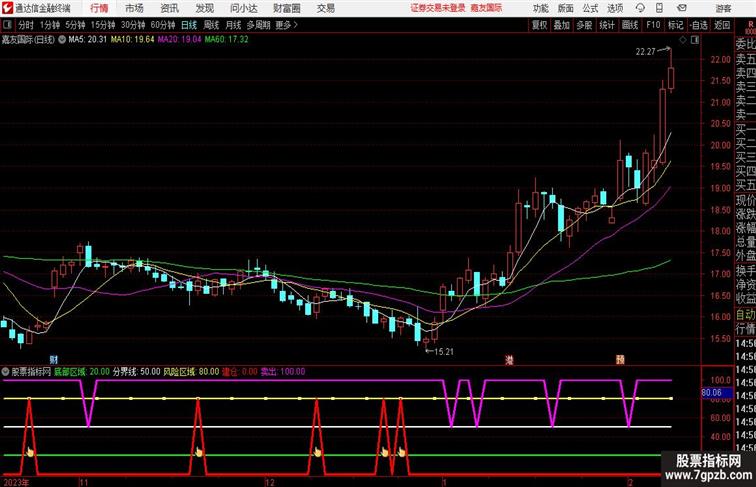Click the 2023年 date axis label
Screen dimensions: 756x487
[x=15, y=482]
